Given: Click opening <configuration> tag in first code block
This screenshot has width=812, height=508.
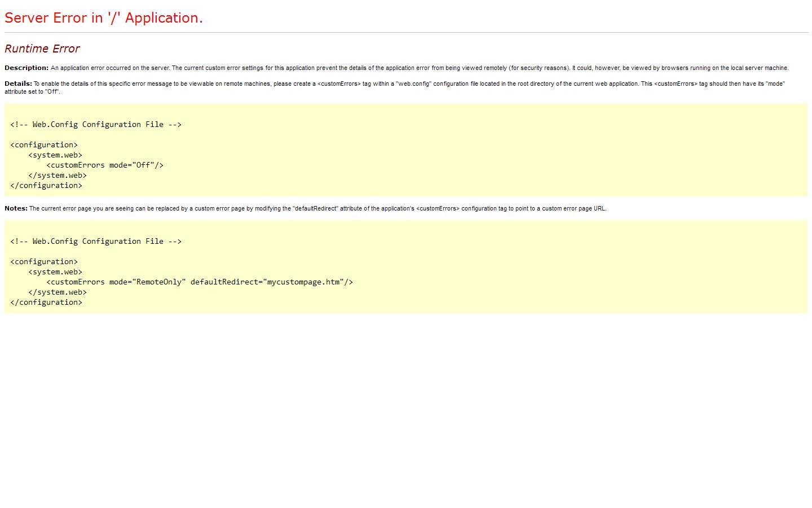Looking at the screenshot, I should pyautogui.click(x=44, y=145).
